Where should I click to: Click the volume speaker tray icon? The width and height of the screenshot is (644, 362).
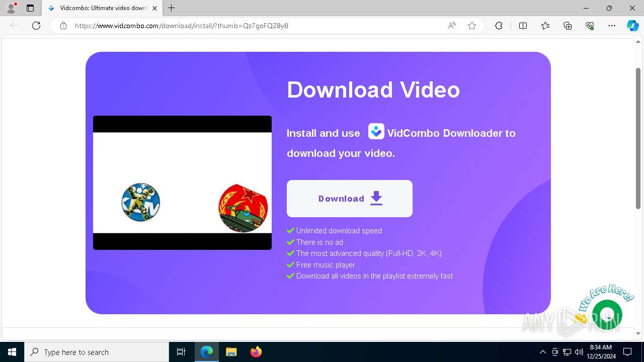[579, 352]
